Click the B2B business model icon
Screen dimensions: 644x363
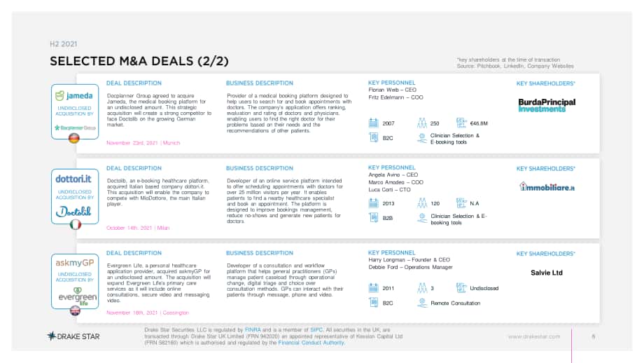click(x=373, y=218)
